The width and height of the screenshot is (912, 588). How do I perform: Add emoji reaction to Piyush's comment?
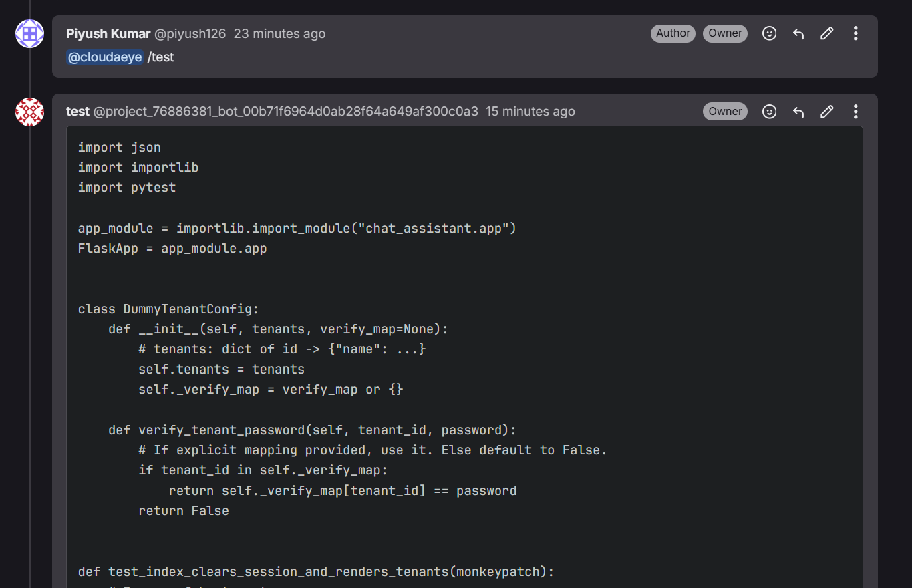(769, 33)
